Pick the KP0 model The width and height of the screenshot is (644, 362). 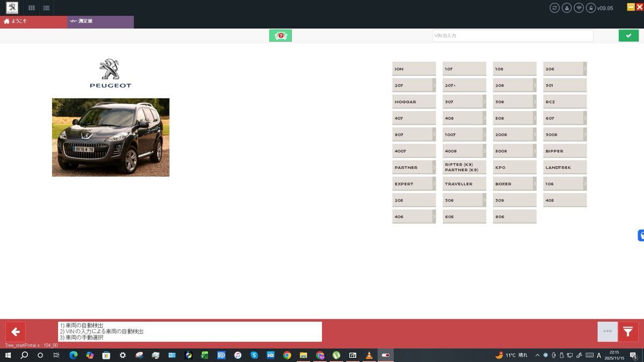[x=515, y=167]
